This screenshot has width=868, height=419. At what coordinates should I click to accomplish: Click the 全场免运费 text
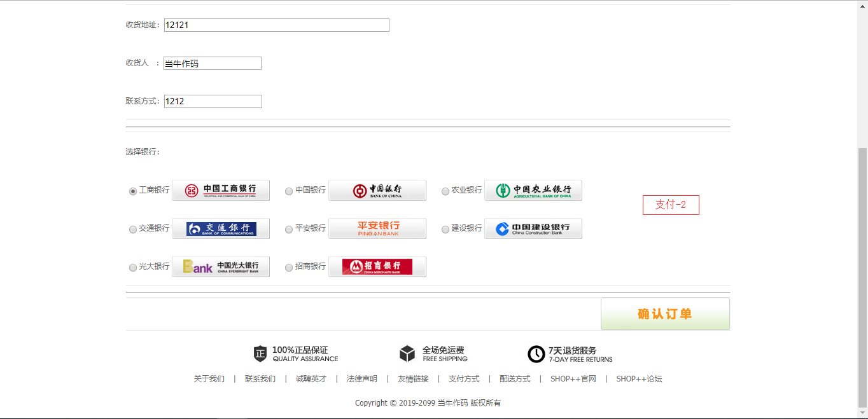pyautogui.click(x=444, y=350)
